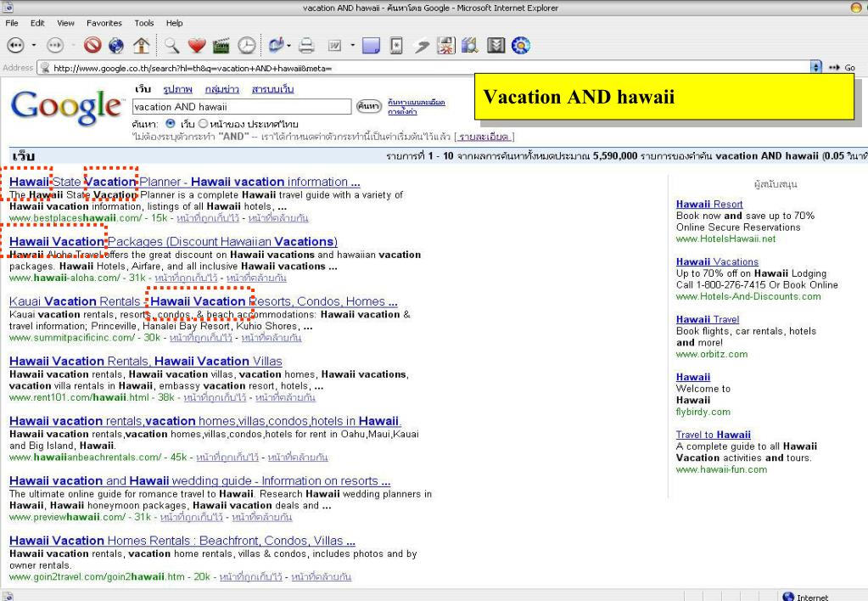
Task: Go to the Home page icon
Action: [141, 45]
